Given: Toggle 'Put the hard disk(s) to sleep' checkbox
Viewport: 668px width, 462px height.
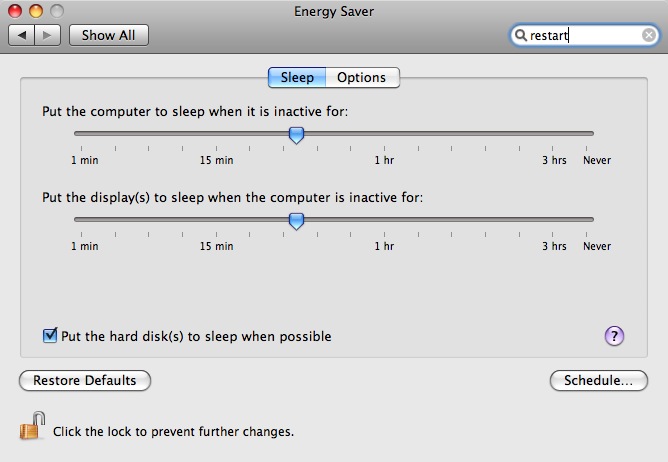Looking at the screenshot, I should (50, 336).
